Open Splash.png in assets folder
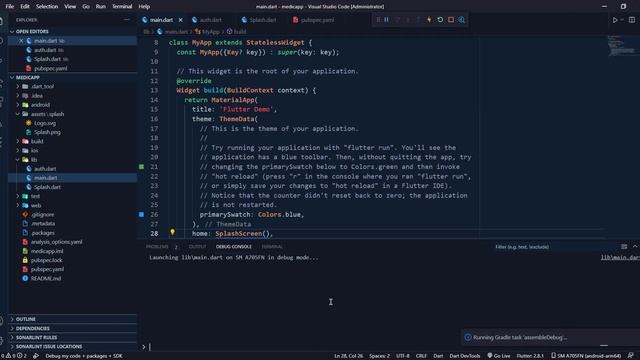This screenshot has height=360, width=640. point(47,132)
